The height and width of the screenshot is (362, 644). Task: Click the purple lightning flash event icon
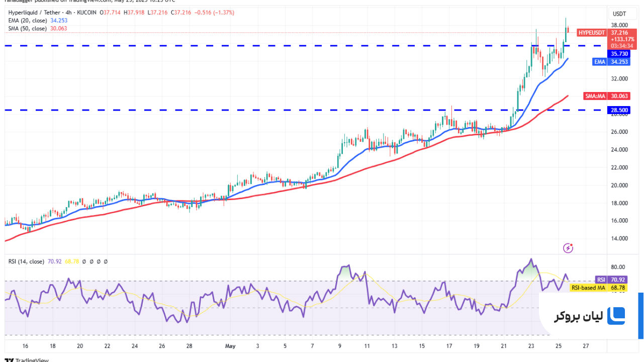[x=569, y=247]
